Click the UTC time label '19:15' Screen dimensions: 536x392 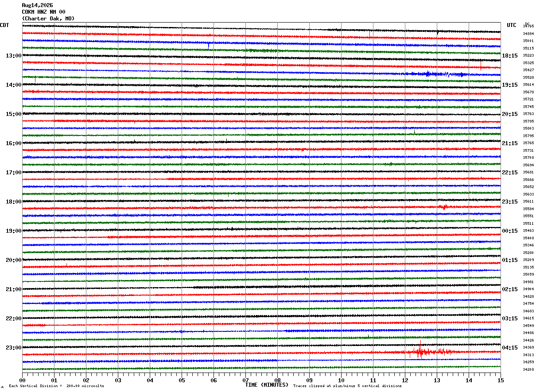click(510, 85)
